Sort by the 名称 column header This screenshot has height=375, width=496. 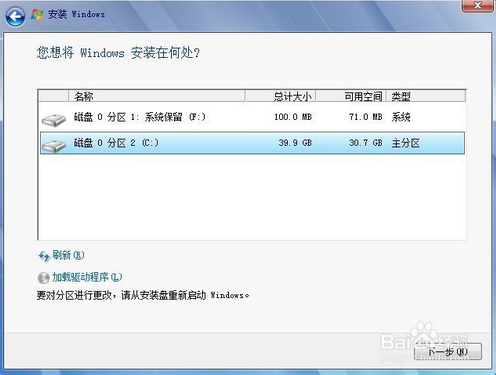157,96
